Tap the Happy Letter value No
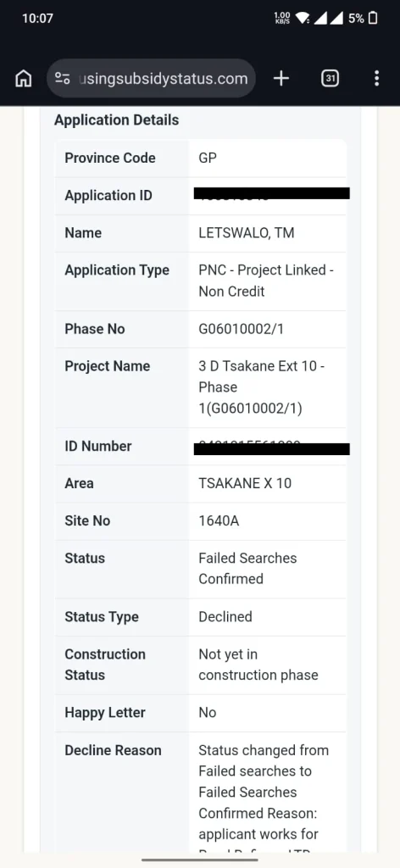This screenshot has height=868, width=400. pos(208,712)
